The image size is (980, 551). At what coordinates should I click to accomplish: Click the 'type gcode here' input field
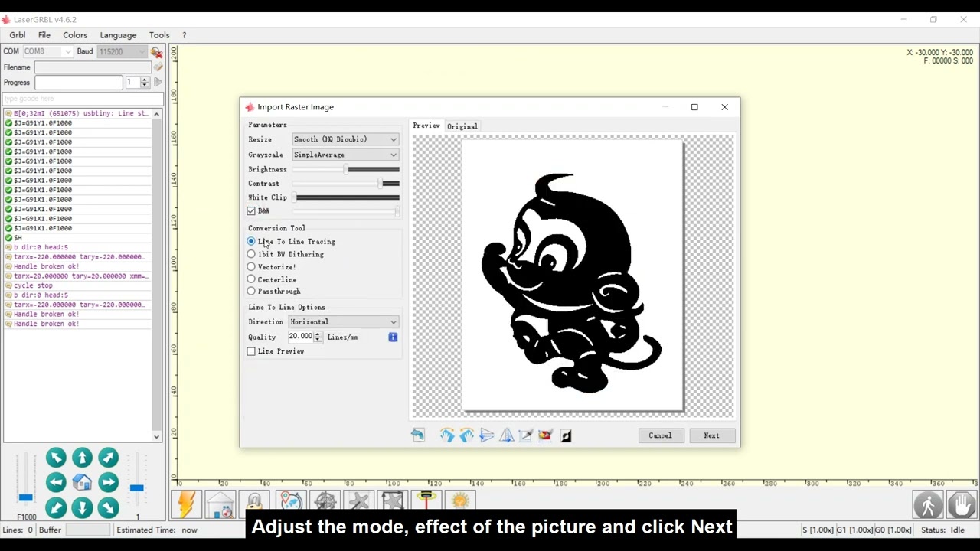[83, 99]
